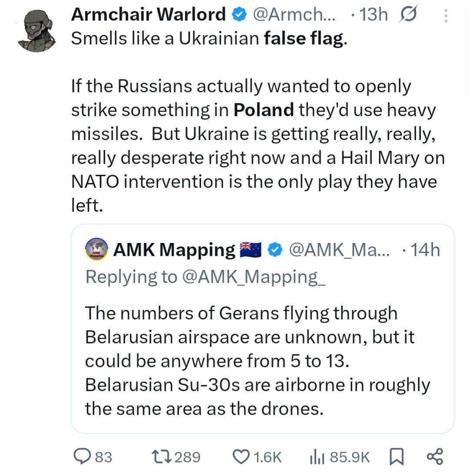Open the quoted tweet about Gerans

point(256,361)
